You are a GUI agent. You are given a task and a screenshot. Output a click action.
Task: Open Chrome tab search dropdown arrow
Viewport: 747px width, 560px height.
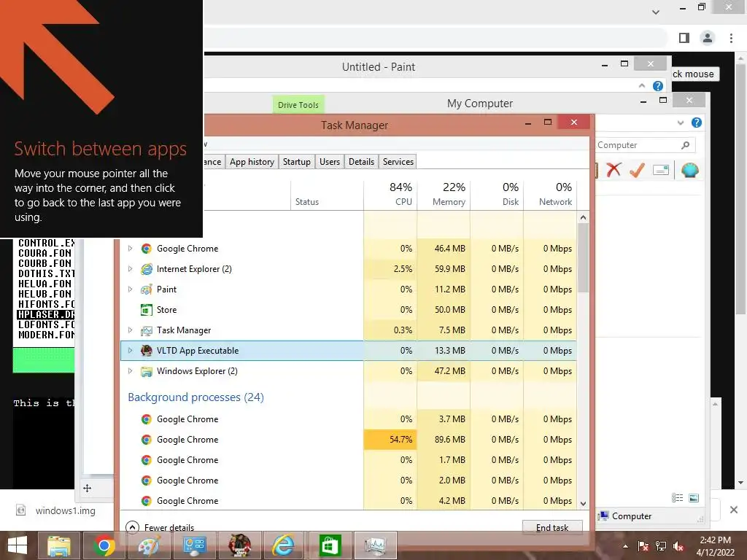click(x=656, y=12)
